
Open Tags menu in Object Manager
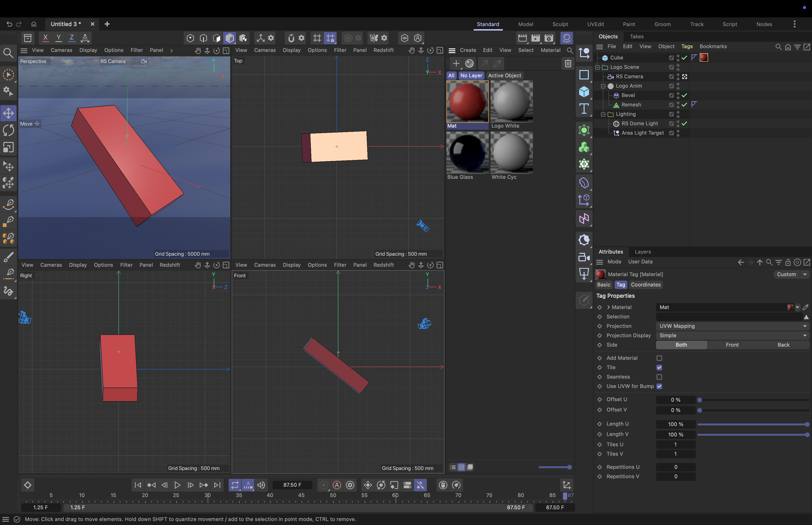(687, 46)
